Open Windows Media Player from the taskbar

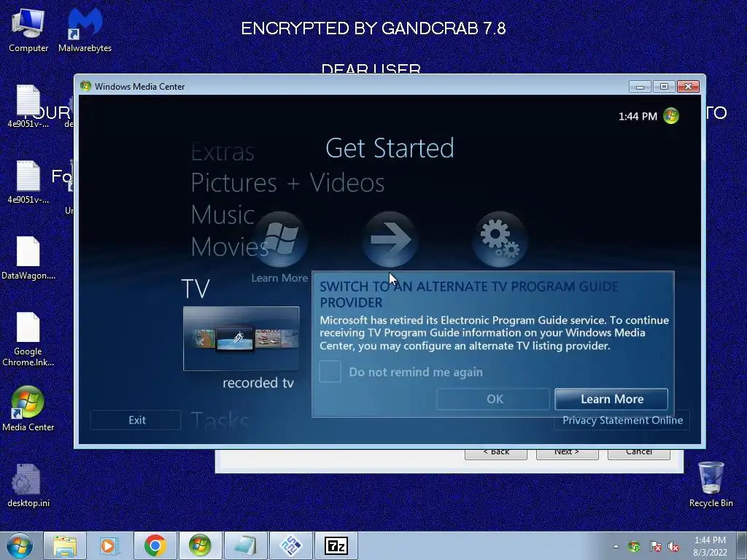pos(109,545)
